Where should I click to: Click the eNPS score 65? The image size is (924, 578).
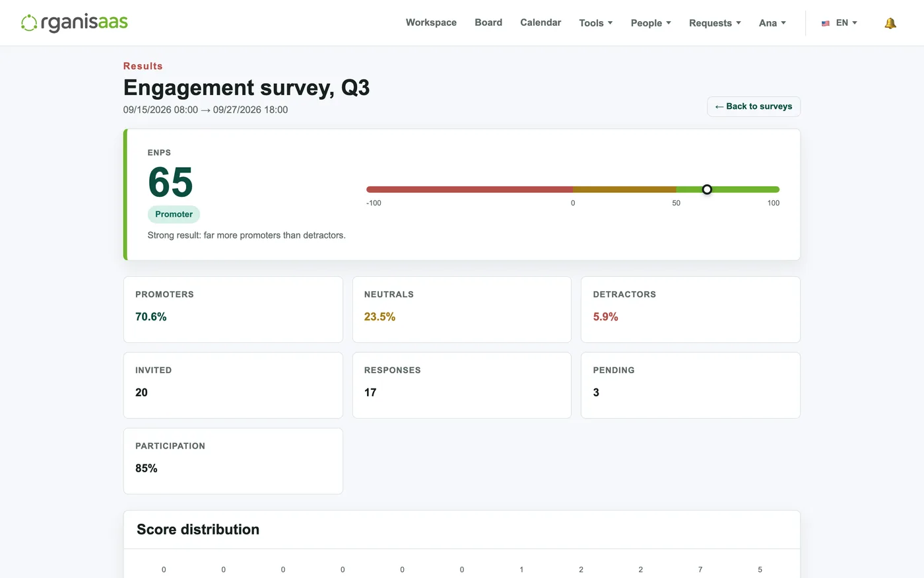(170, 182)
